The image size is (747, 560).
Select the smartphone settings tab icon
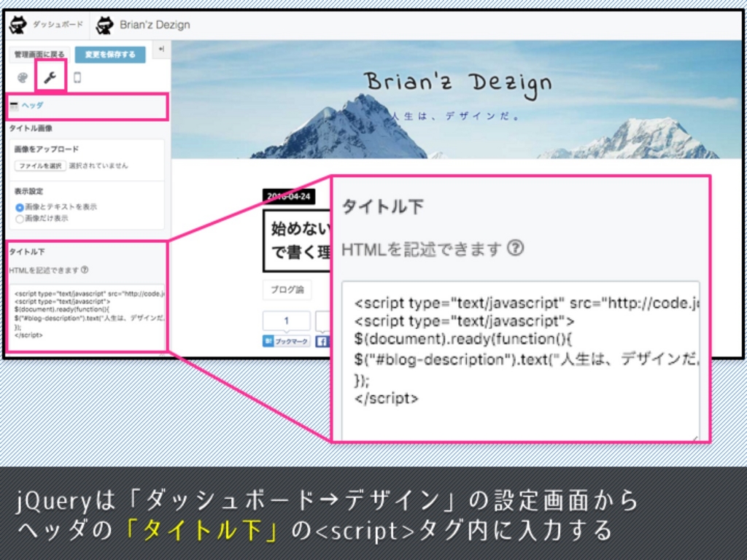(77, 77)
